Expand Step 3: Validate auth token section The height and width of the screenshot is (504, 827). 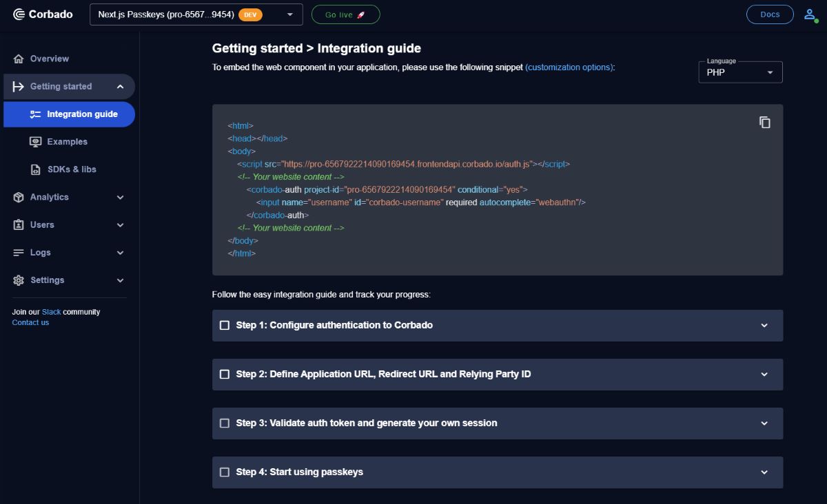(764, 423)
